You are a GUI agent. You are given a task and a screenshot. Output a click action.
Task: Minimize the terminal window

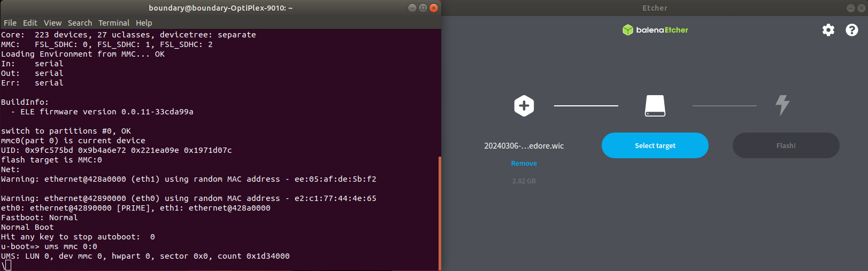pyautogui.click(x=412, y=8)
